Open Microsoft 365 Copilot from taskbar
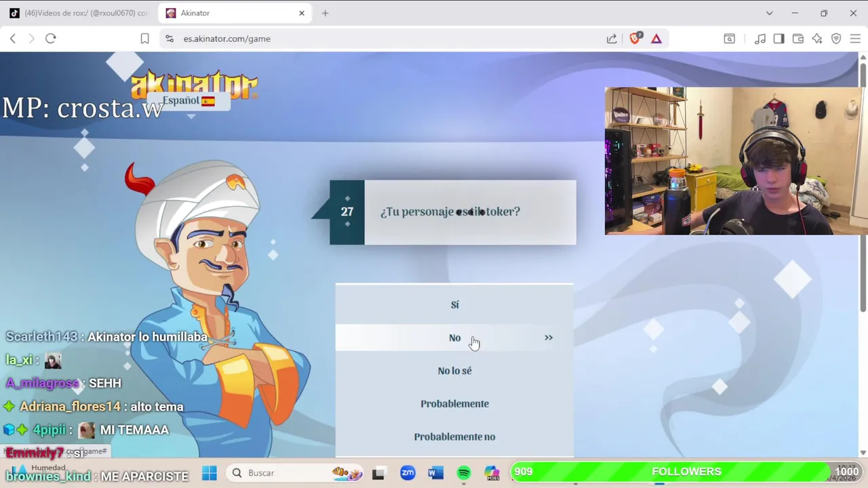Image resolution: width=868 pixels, height=488 pixels. pyautogui.click(x=492, y=472)
